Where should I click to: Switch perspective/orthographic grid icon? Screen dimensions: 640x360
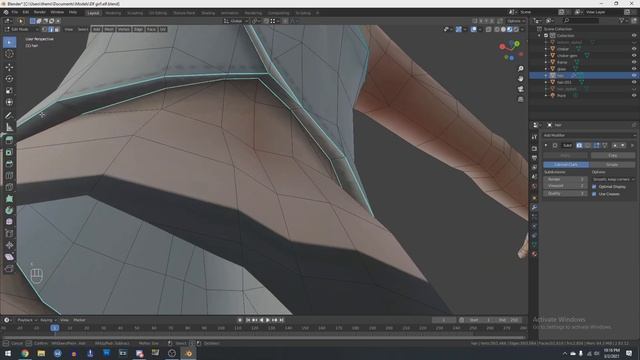pos(520,99)
